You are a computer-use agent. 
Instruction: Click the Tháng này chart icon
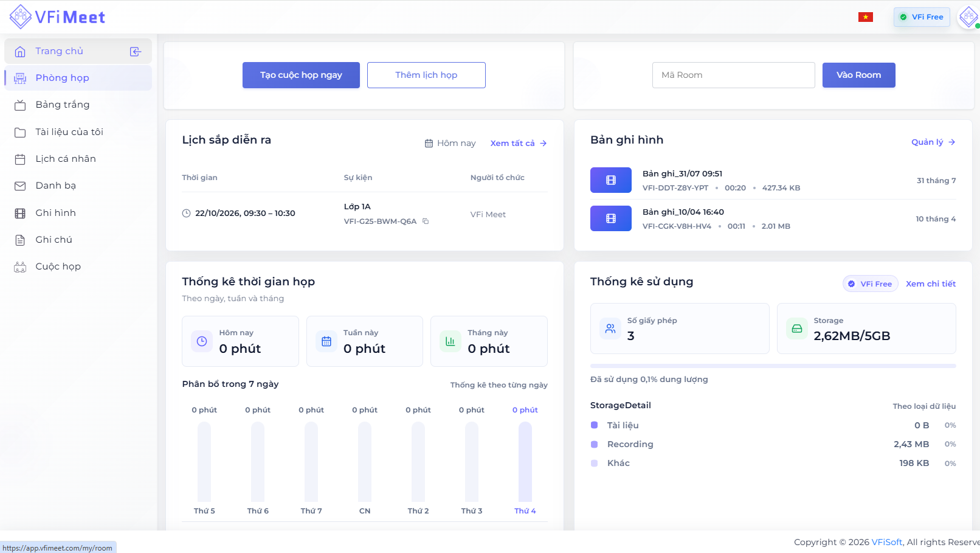point(450,341)
